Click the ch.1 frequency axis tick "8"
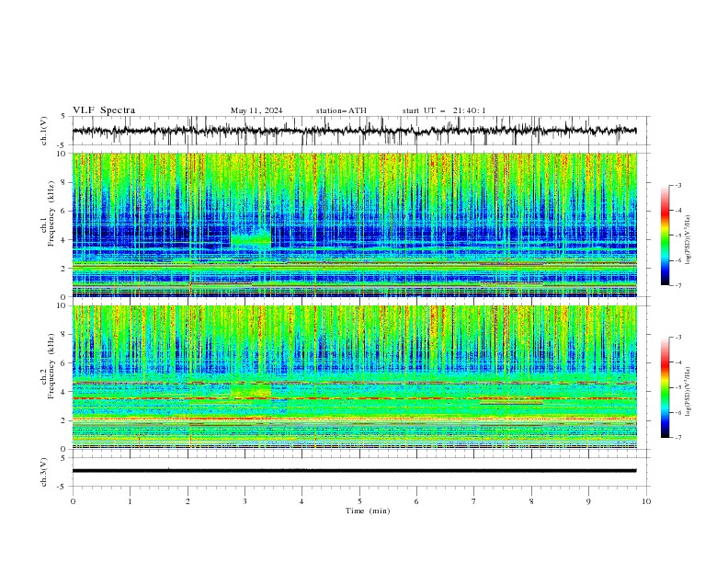This screenshot has height=563, width=728. [x=63, y=182]
